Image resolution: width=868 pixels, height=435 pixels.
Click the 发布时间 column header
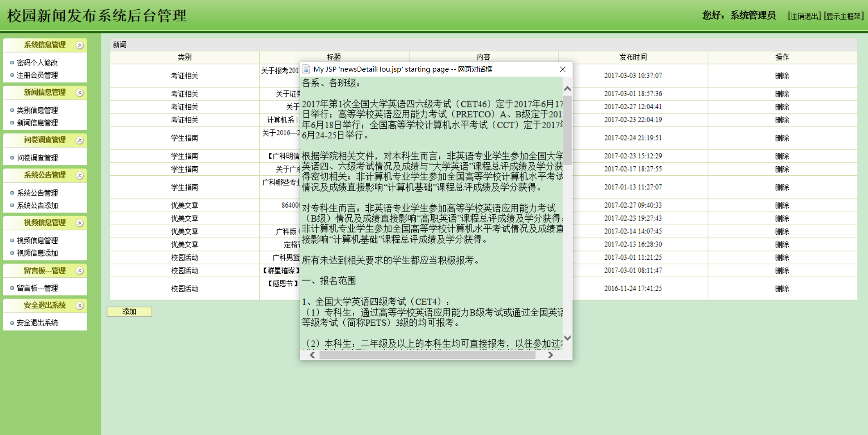[x=633, y=57]
